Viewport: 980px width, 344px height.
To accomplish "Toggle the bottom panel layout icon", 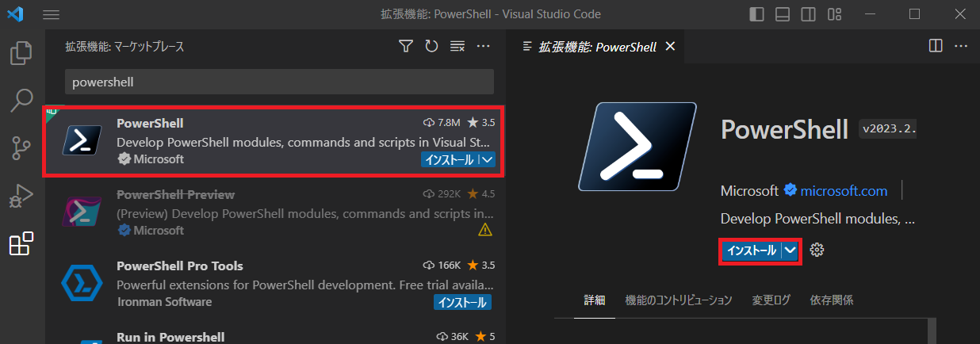I will [782, 14].
